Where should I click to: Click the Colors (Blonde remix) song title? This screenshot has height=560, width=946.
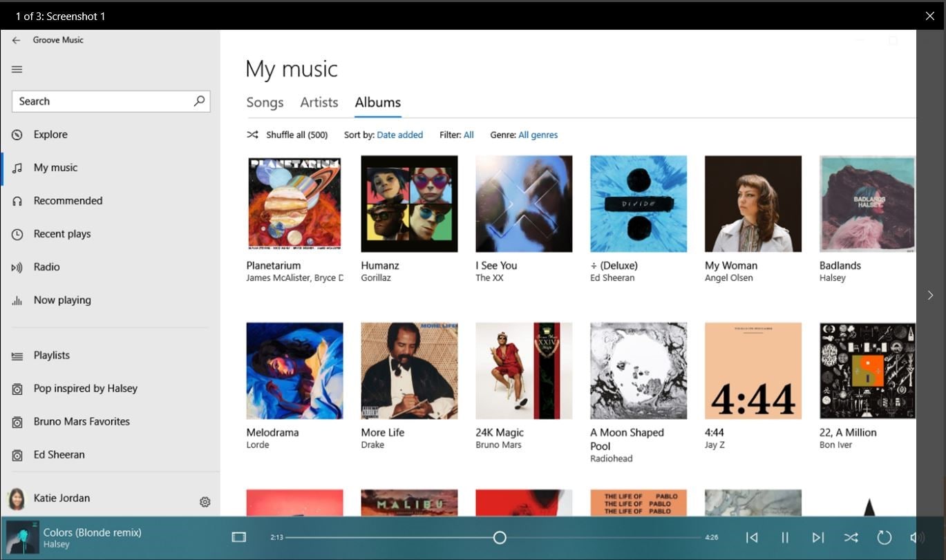pos(93,532)
